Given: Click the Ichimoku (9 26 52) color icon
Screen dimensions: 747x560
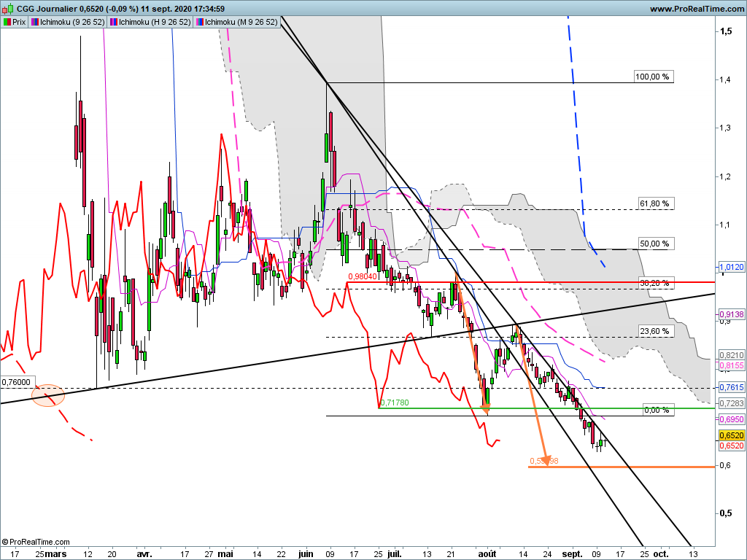Looking at the screenshot, I should coord(36,22).
